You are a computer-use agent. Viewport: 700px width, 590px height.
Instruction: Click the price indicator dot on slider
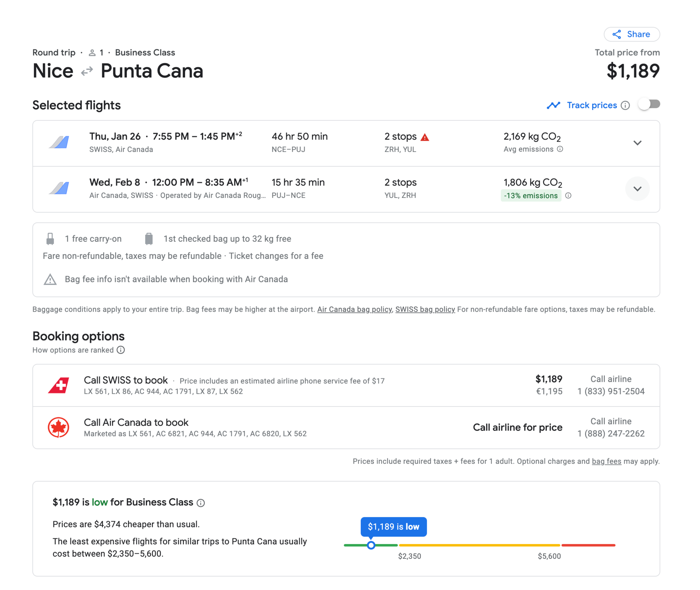[371, 545]
